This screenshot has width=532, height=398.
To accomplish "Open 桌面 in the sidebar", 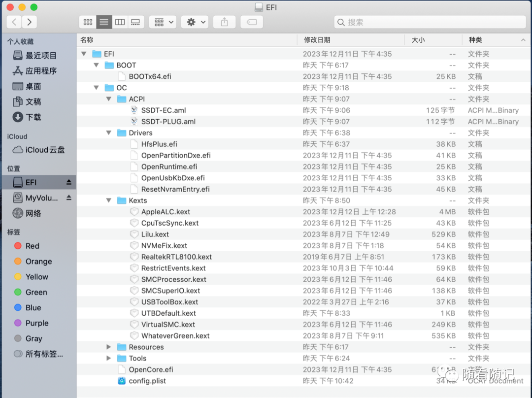I will tap(27, 86).
